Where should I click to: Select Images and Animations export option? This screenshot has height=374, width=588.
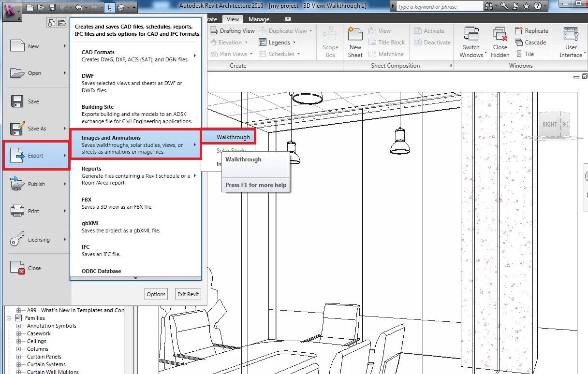coord(135,144)
